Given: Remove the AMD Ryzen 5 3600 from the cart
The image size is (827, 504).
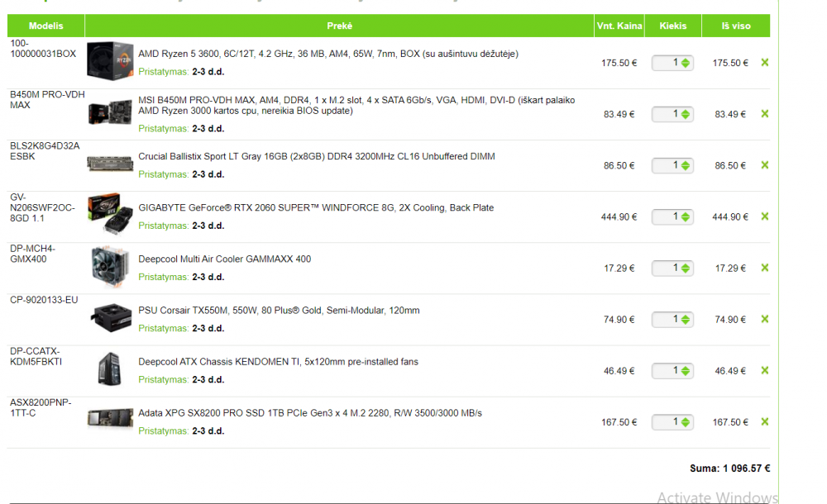Looking at the screenshot, I should point(764,62).
